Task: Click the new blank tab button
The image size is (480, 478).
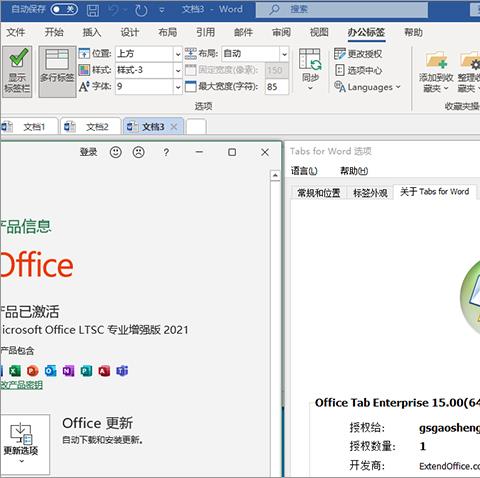Action: click(x=196, y=127)
